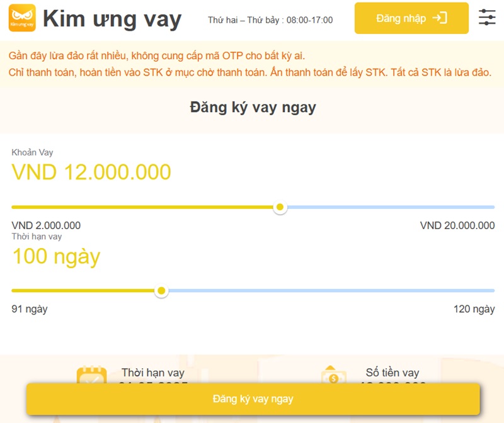Open the settings sliders icon at top right

(x=487, y=18)
